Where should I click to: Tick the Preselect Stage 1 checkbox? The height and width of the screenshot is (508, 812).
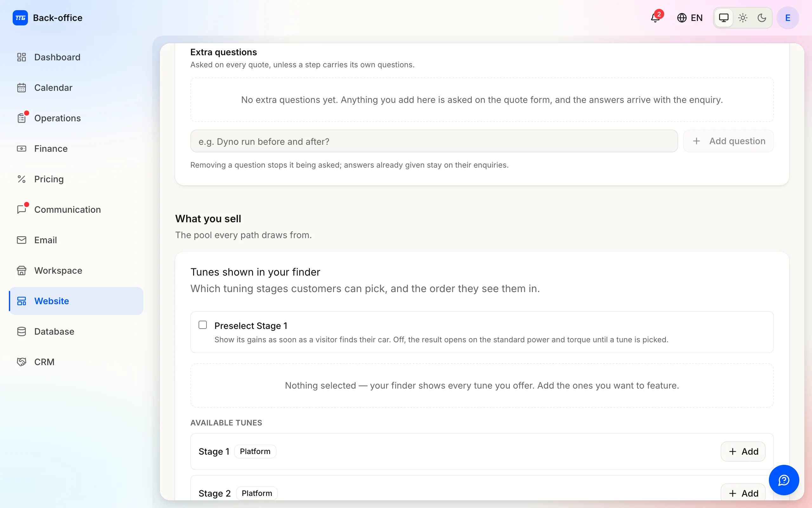(203, 325)
